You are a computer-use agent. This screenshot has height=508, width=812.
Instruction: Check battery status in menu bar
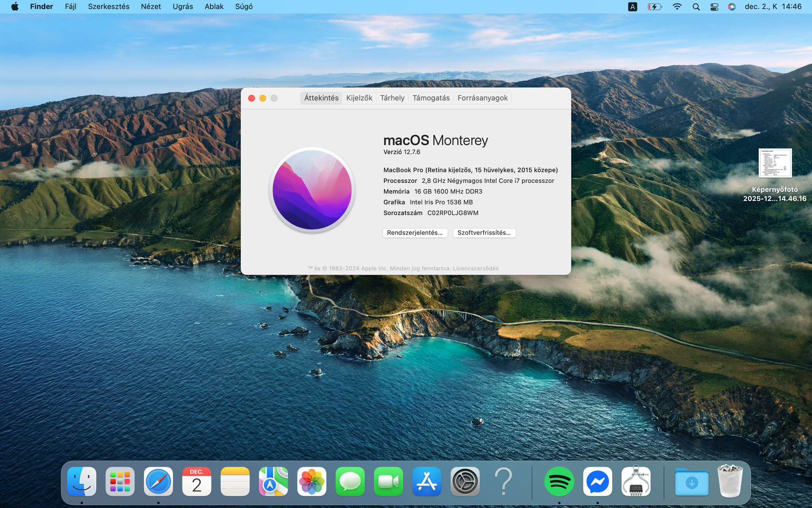[x=655, y=7]
